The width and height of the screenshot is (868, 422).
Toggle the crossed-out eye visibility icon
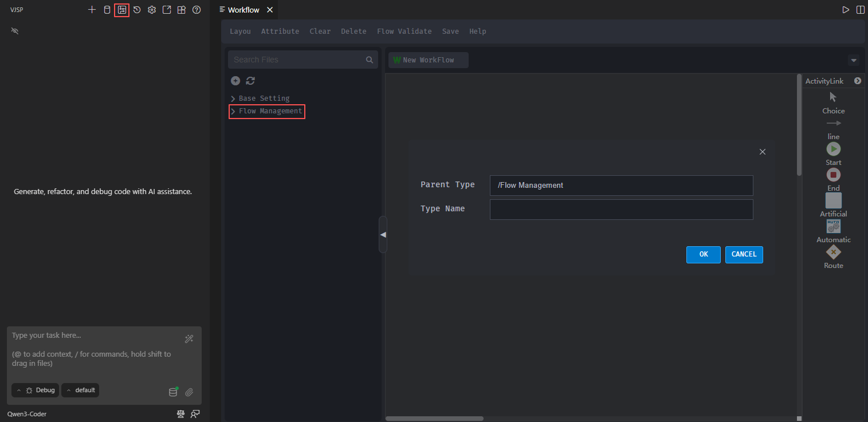15,31
